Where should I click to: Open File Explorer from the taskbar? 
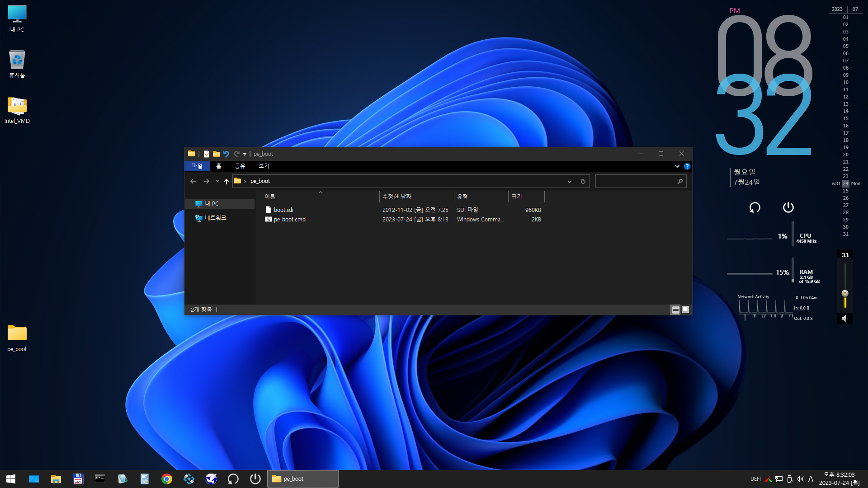pyautogui.click(x=56, y=479)
